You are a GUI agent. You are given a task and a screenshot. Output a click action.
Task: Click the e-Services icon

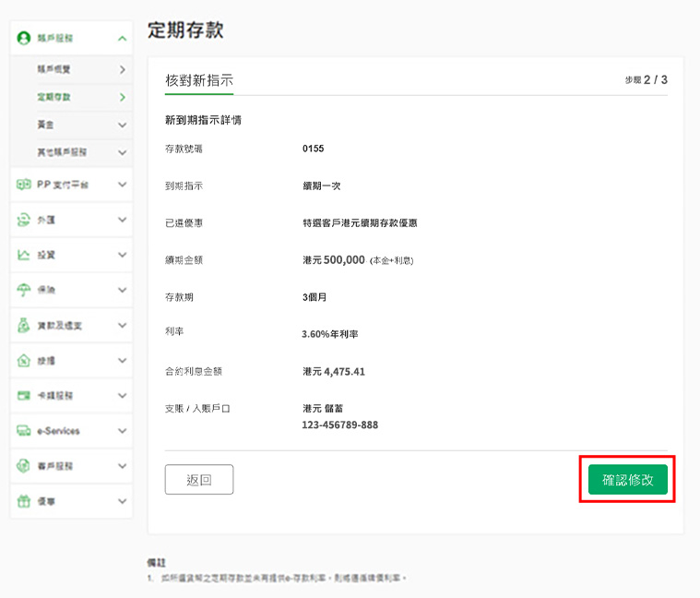click(x=24, y=431)
